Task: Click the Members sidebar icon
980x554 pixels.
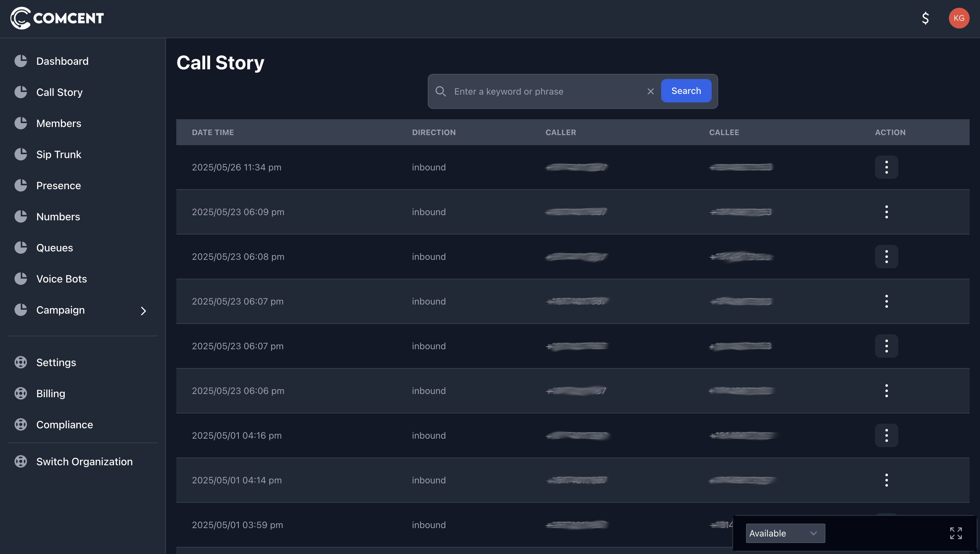Action: [x=20, y=123]
